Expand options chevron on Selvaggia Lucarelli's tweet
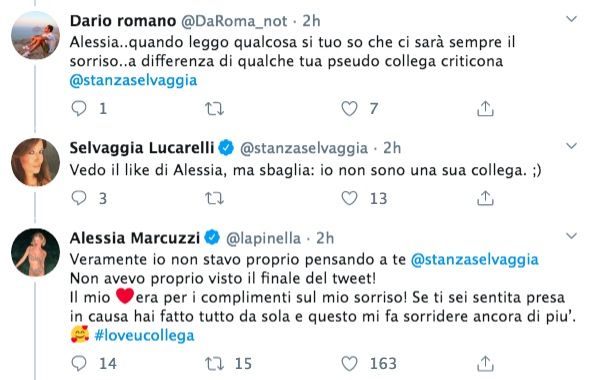Screen dimensions: 593x380 (571, 146)
